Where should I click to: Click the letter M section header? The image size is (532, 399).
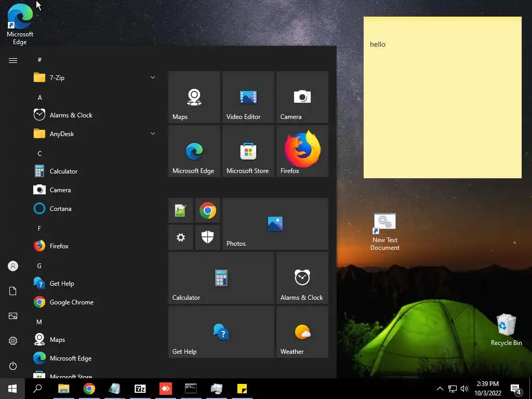(39, 322)
